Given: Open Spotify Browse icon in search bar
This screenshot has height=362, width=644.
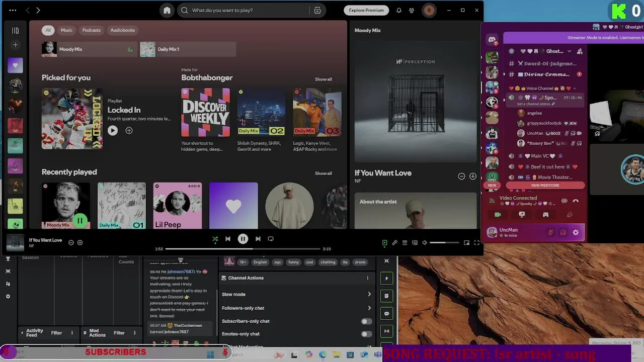Looking at the screenshot, I should coord(317,10).
